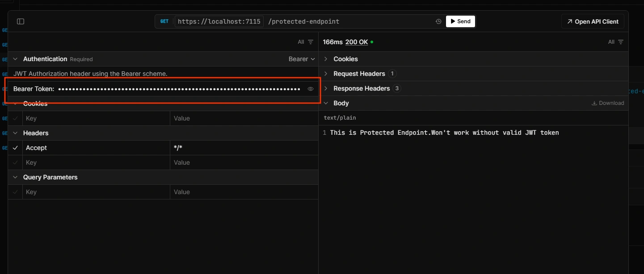
Task: Reveal the bearer token with eye icon
Action: [311, 89]
